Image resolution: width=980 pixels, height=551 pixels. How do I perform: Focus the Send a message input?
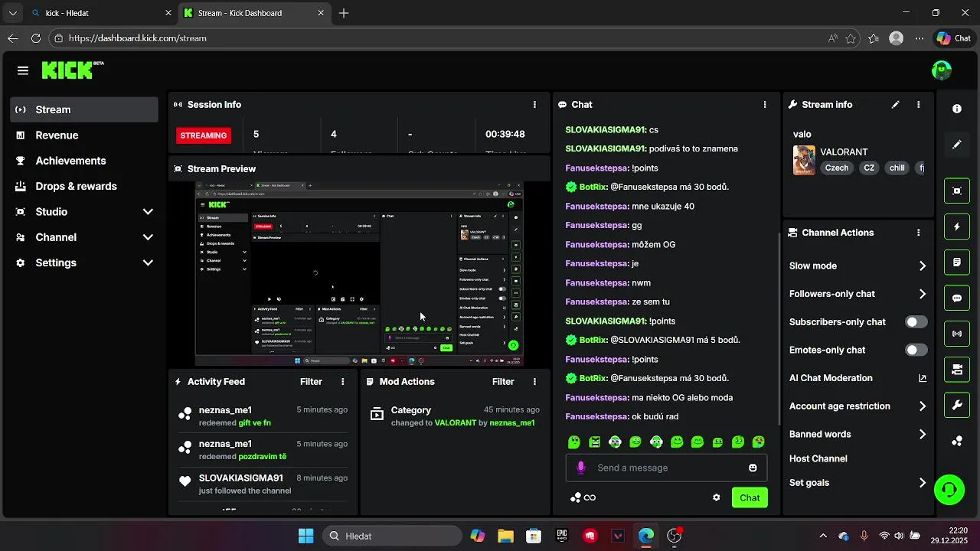666,468
